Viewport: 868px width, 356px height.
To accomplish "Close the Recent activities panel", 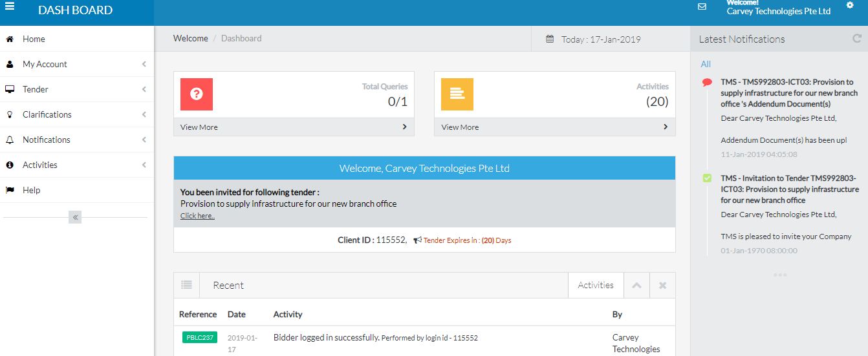I will click(662, 285).
